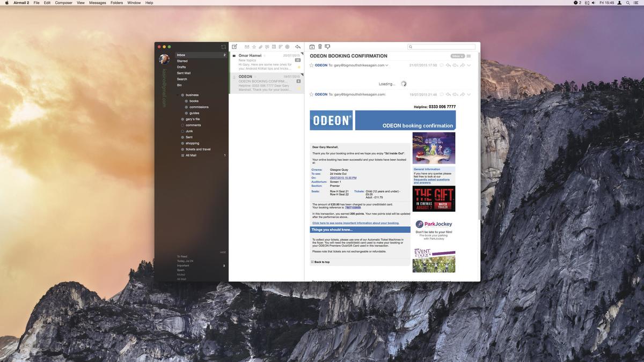Reply all on the 21/07/2015 17:50 message
Viewport: 644px width, 362px height.
coord(455,65)
